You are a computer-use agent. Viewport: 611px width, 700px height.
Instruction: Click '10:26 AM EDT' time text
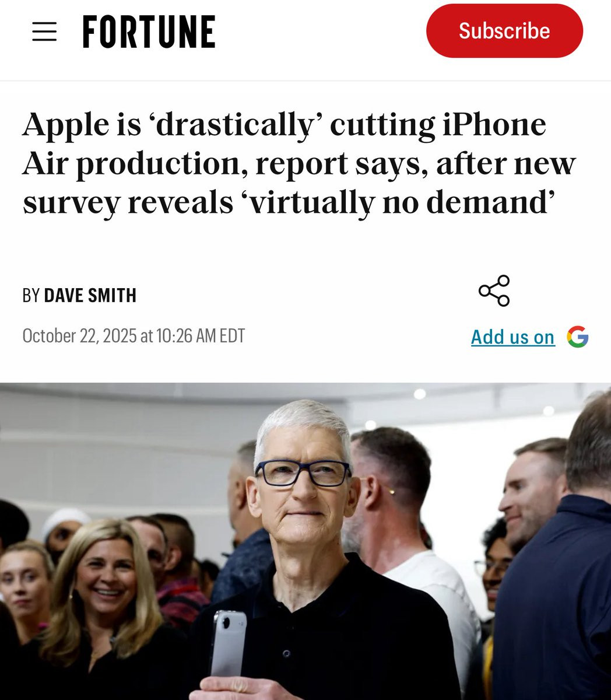201,336
